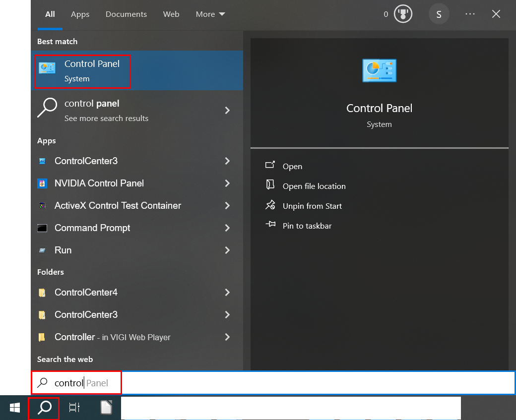This screenshot has width=516, height=420.
Task: Choose Unpin from Start
Action: click(312, 206)
